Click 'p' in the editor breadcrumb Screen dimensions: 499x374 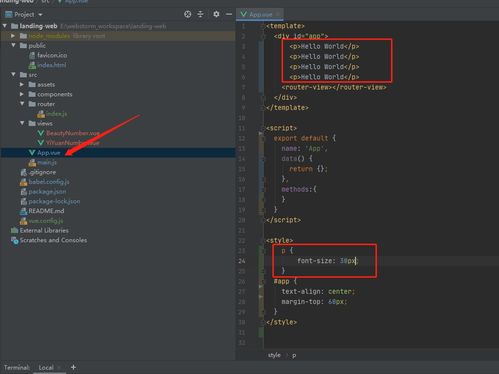pyautogui.click(x=294, y=355)
